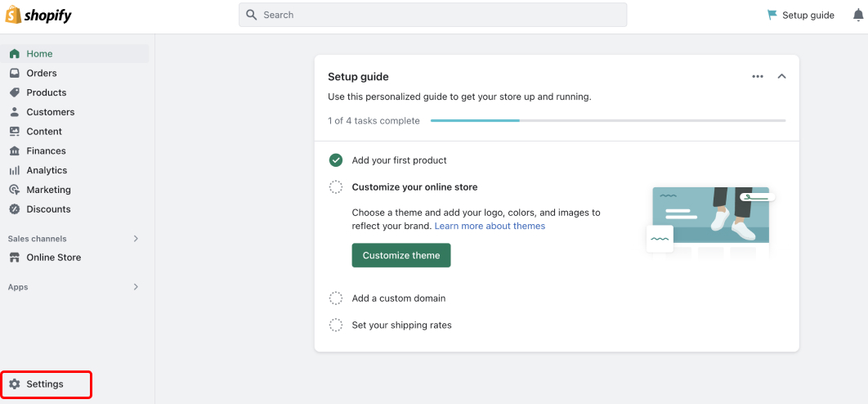Mark Customize your online store circle

[x=335, y=187]
